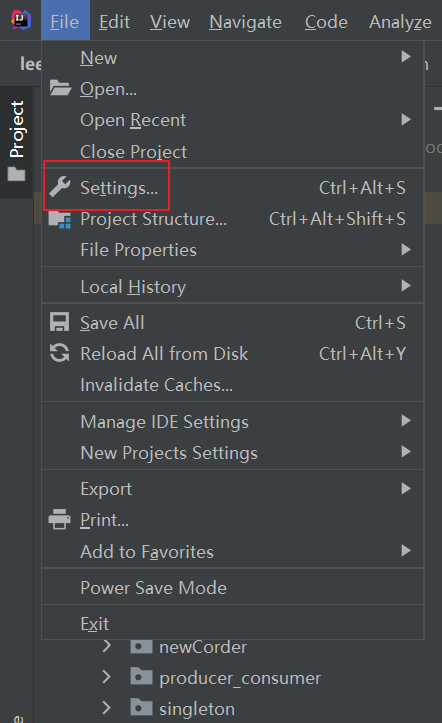Open the Edit menu

click(114, 22)
